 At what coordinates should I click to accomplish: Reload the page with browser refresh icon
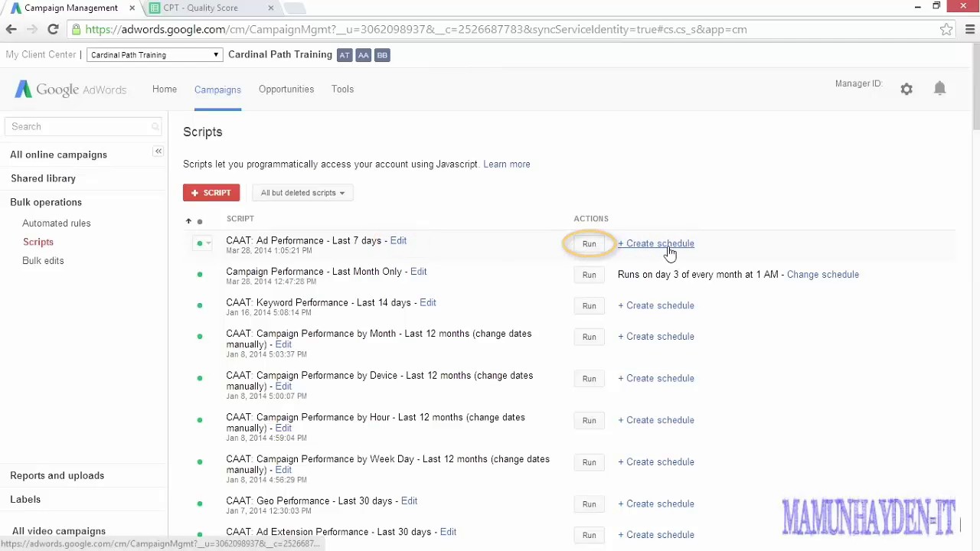53,29
